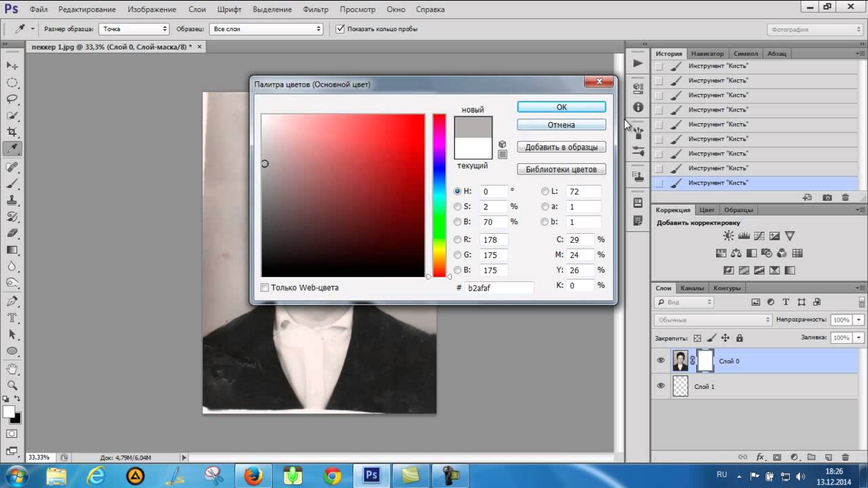Select the Healing Brush tool
Image resolution: width=868 pixels, height=488 pixels.
[12, 167]
